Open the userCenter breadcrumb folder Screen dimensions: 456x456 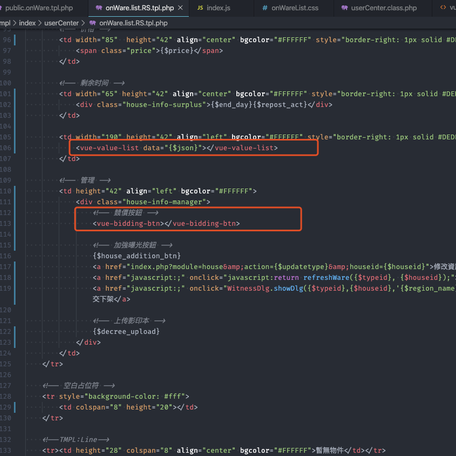pos(61,23)
